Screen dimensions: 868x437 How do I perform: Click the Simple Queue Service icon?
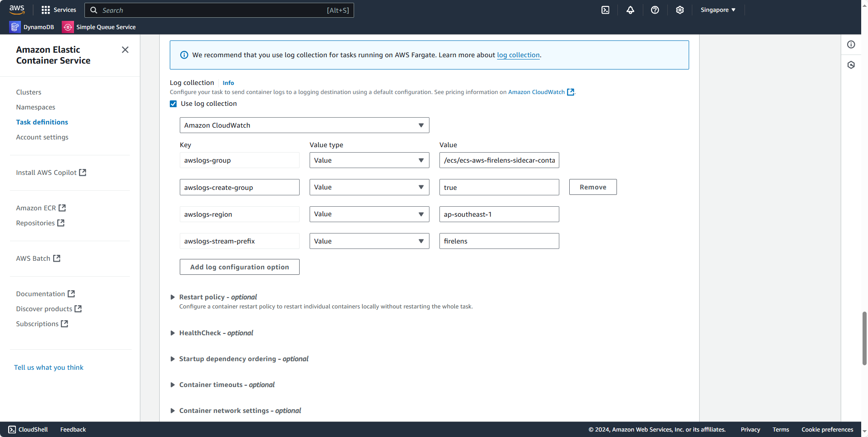click(68, 27)
